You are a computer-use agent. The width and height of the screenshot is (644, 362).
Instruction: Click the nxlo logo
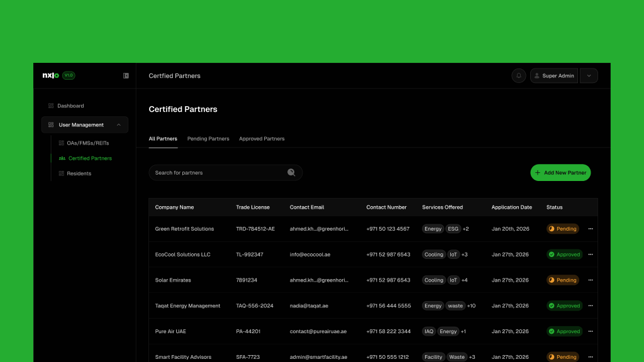(51, 75)
